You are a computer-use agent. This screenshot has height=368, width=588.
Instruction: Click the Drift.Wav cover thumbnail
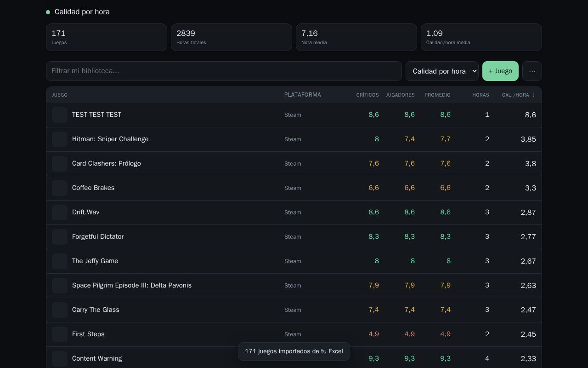point(60,213)
